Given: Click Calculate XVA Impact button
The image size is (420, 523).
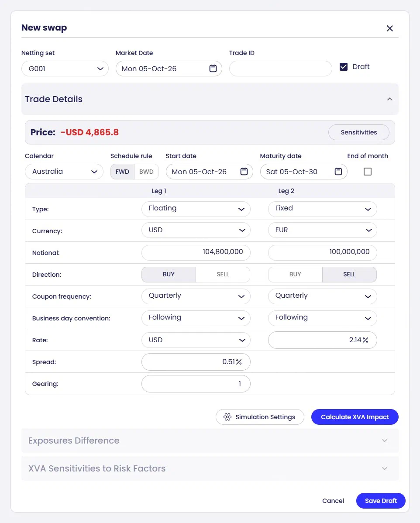Looking at the screenshot, I should 355,417.
